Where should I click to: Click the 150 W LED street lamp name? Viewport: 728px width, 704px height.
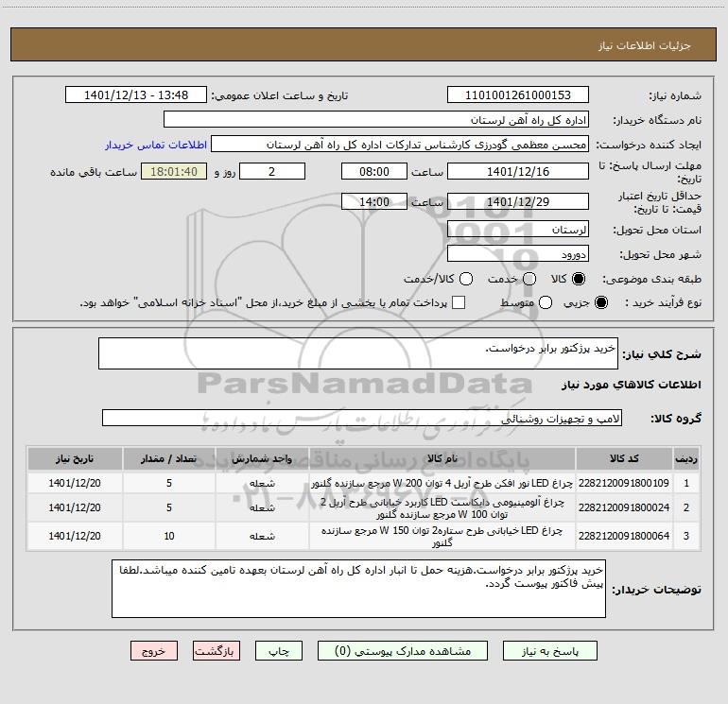(442, 537)
